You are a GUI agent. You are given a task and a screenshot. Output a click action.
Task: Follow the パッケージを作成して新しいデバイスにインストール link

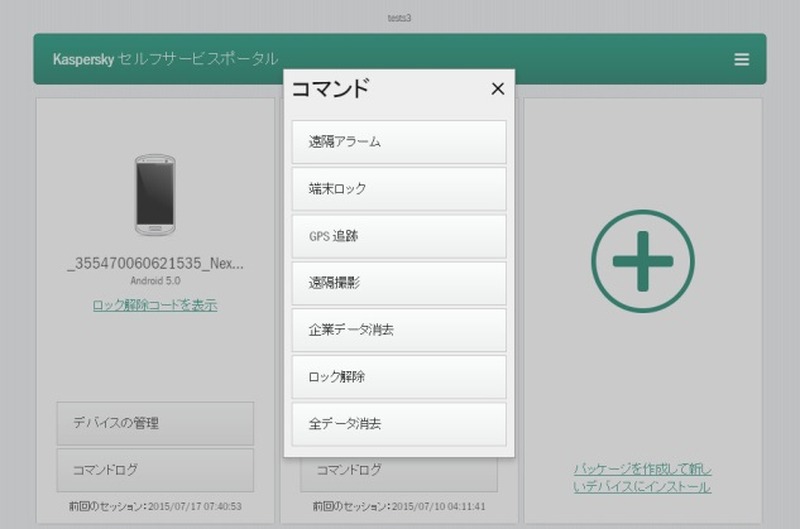pos(642,478)
